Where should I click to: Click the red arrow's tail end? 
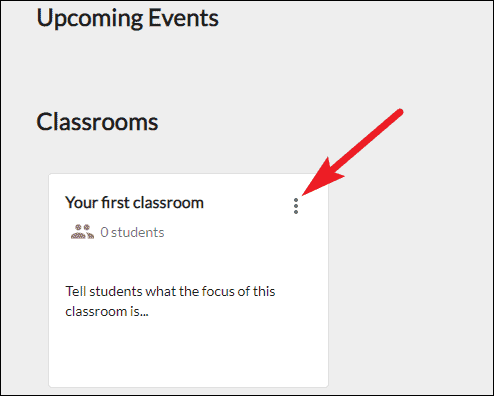pyautogui.click(x=399, y=112)
